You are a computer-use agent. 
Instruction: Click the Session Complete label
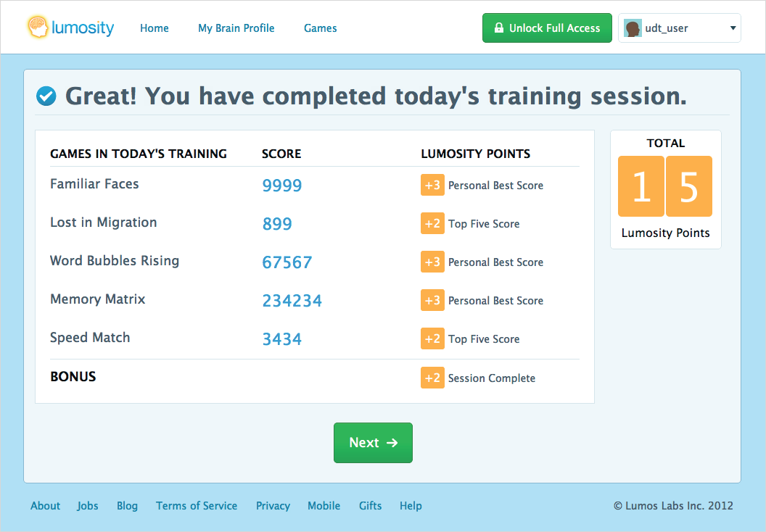[492, 378]
